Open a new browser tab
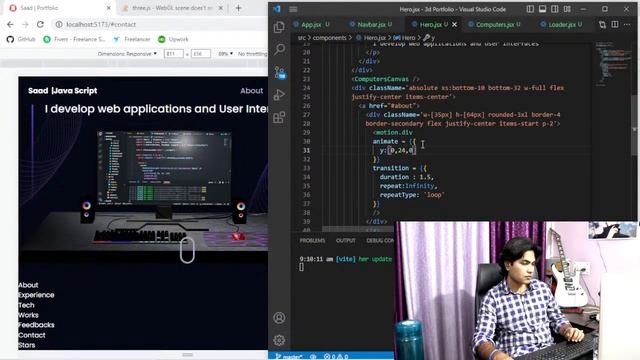 [238, 8]
